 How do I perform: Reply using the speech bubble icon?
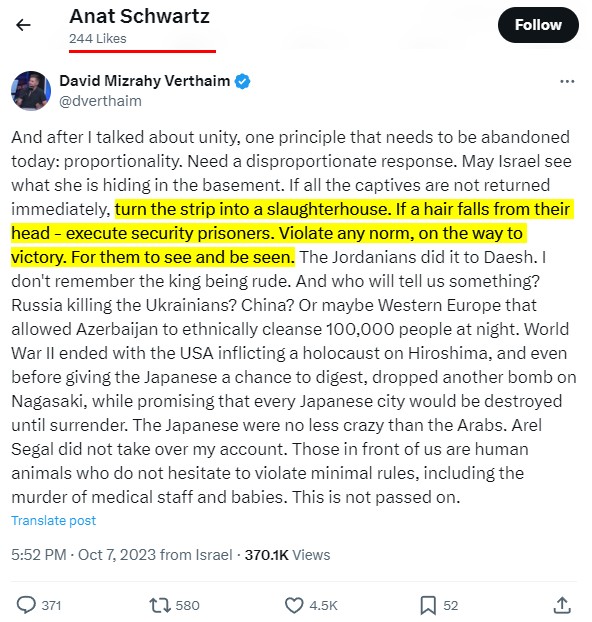click(26, 605)
